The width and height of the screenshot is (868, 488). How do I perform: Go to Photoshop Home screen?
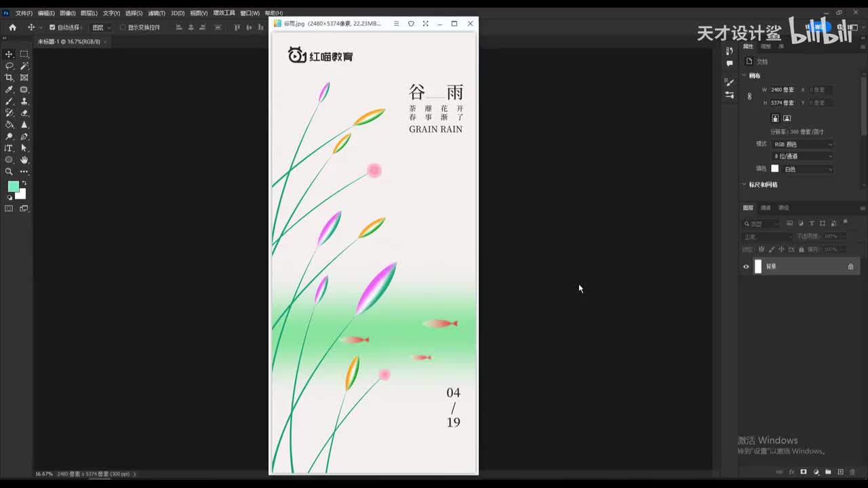click(12, 27)
